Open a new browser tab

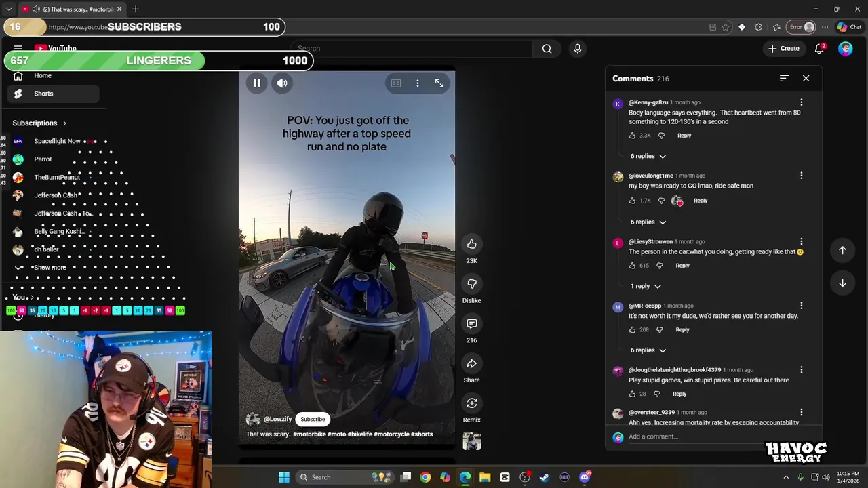tap(136, 9)
